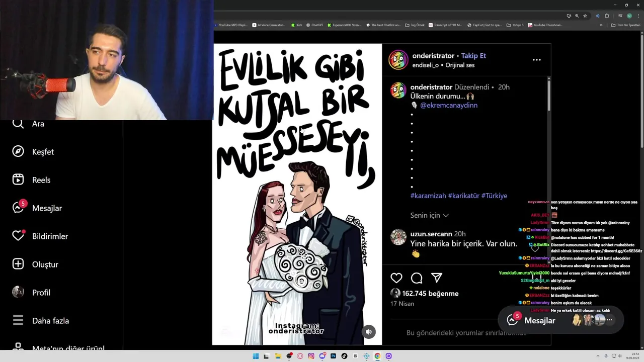Open TikTok from taskbar

coord(344,356)
